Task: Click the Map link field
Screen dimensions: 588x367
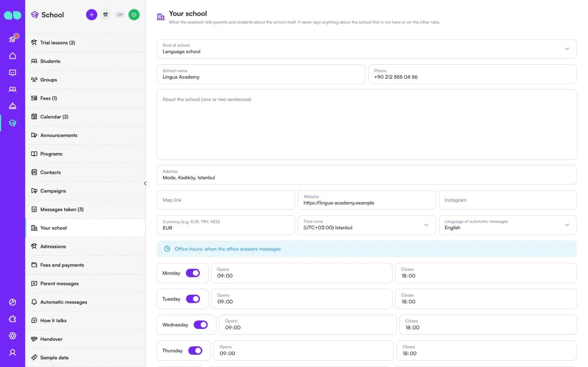Action: click(x=226, y=200)
